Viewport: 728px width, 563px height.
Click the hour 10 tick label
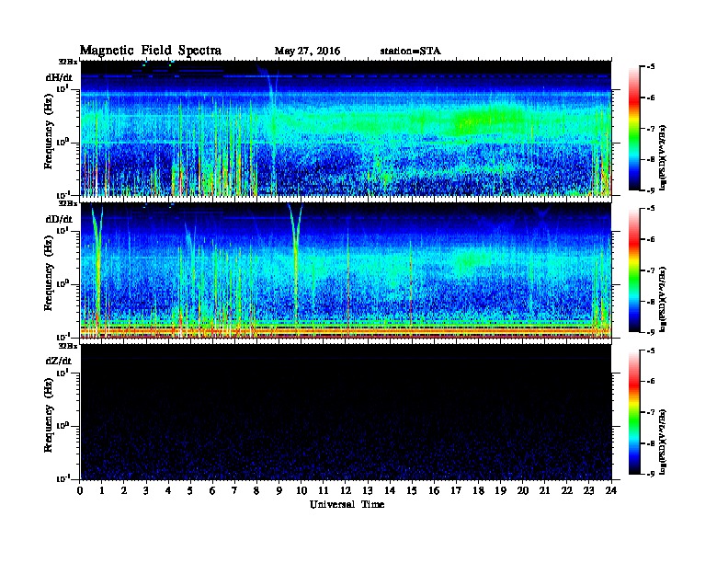[x=301, y=490]
